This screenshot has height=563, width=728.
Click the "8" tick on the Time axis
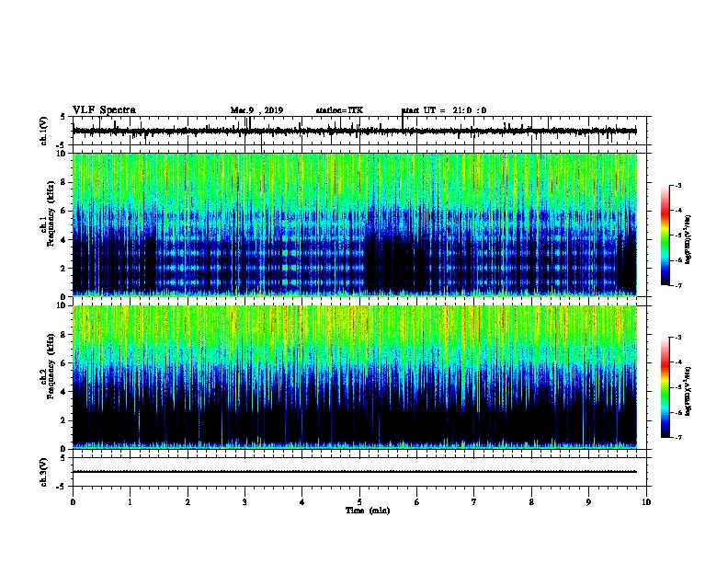531,502
